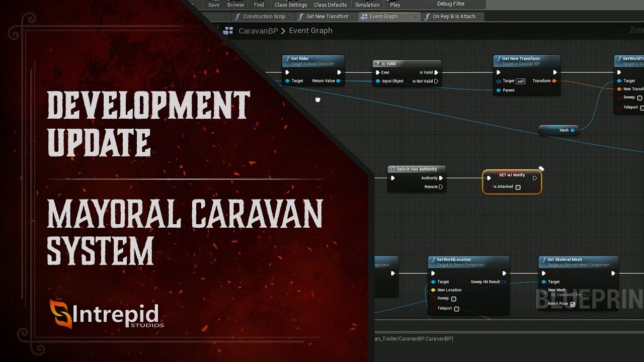The width and height of the screenshot is (644, 362).
Task: Click the Target pin on SetWorldLocation
Action: click(433, 282)
